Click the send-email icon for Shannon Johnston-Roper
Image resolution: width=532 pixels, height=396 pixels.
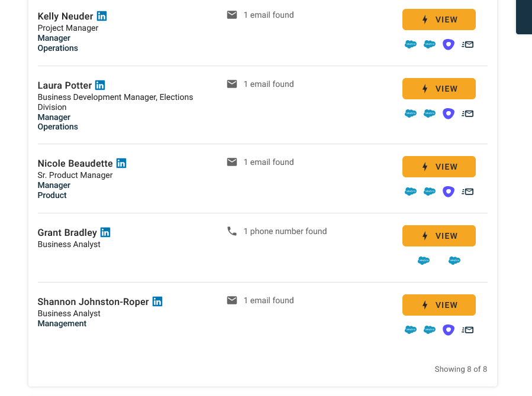(467, 330)
